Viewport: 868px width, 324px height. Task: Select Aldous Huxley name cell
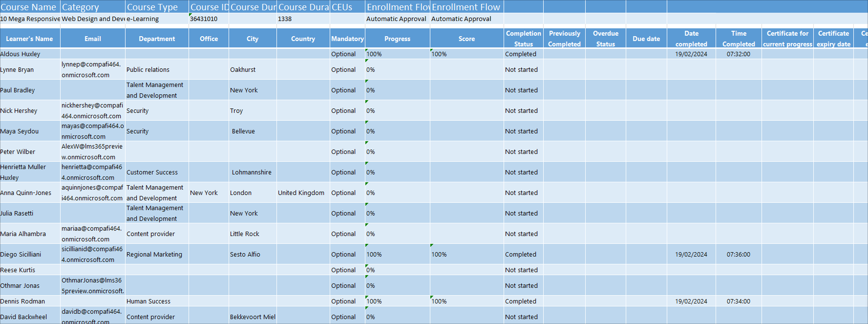pos(30,54)
